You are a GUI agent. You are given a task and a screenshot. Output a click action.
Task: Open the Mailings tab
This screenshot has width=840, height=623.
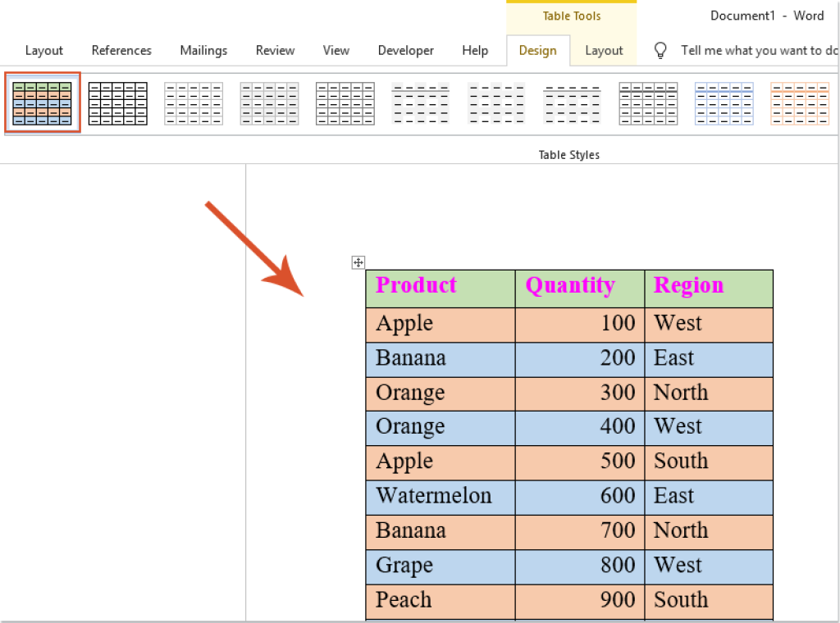pos(203,50)
